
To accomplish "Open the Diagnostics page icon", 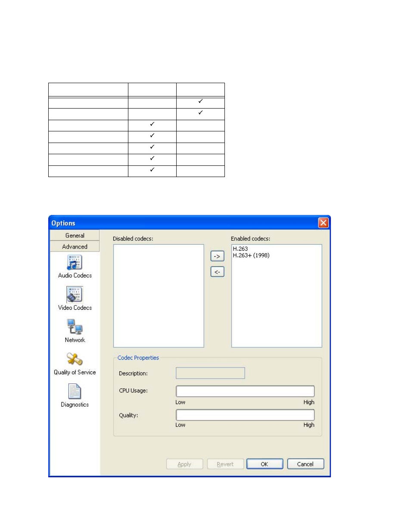I will (75, 392).
